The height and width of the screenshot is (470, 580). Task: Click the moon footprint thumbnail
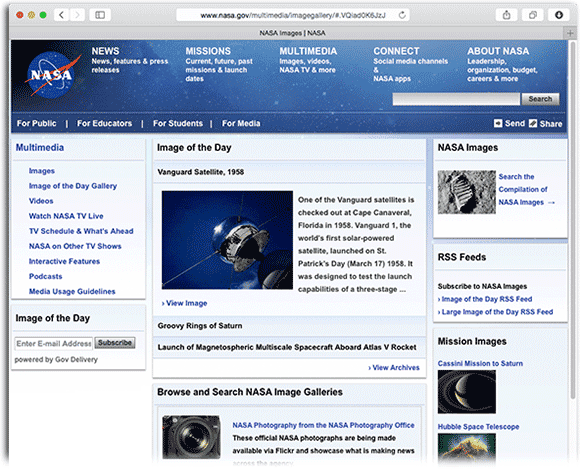click(467, 192)
